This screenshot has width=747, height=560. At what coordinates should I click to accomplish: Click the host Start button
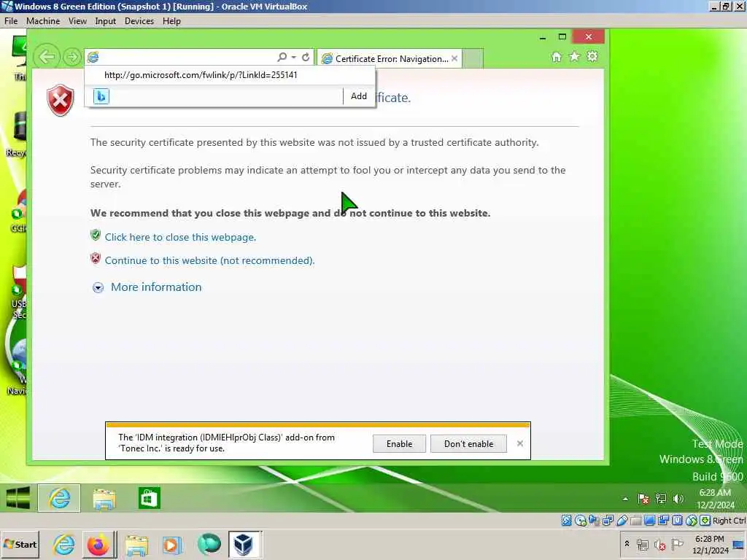coord(20,545)
